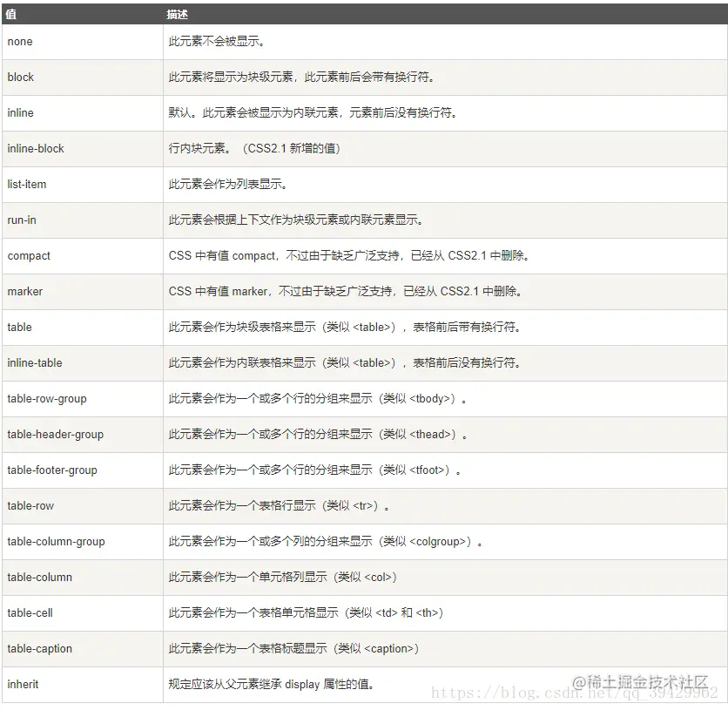Select the 'inline-block' value cell
The height and width of the screenshot is (710, 728).
point(83,149)
